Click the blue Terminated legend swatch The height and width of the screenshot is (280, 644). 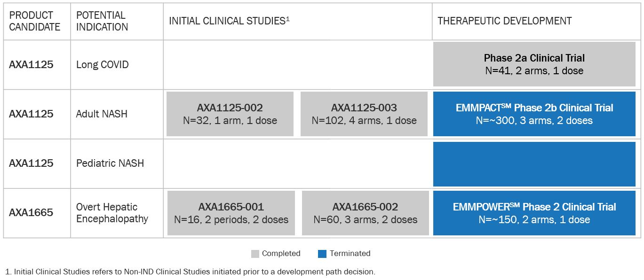tap(322, 254)
